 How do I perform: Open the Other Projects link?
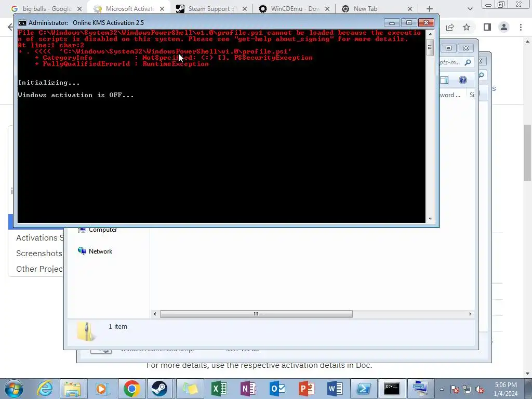pos(39,269)
